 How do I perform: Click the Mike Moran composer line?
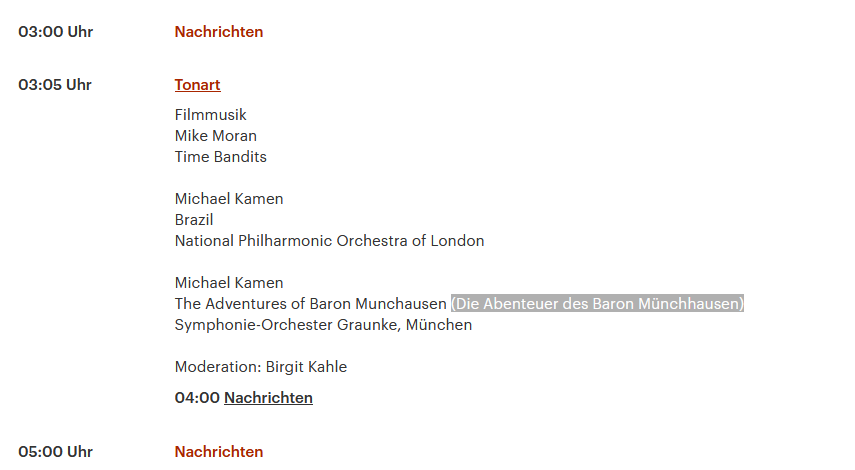click(215, 135)
